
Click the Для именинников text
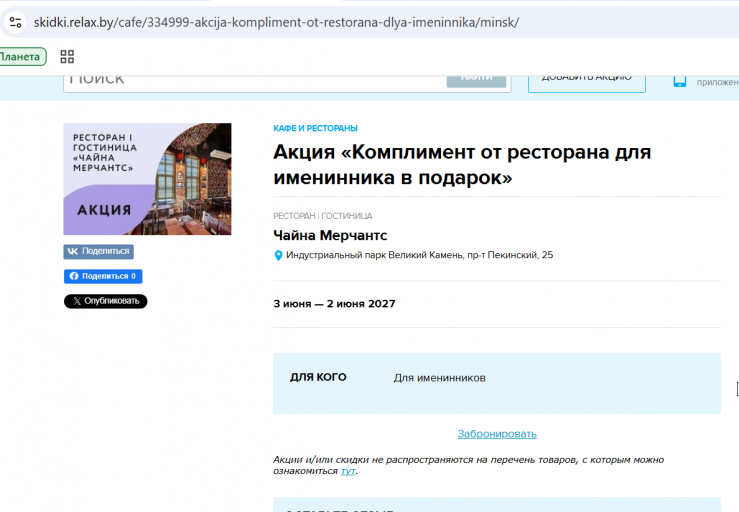click(x=439, y=378)
